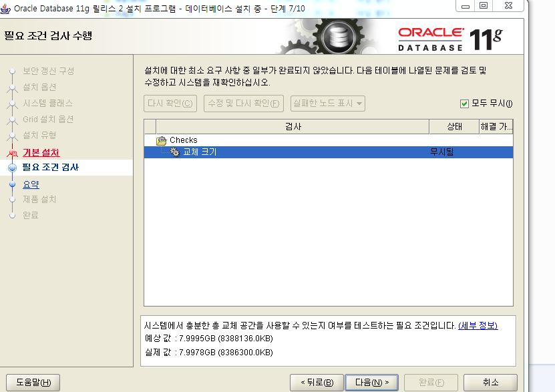Click the 해결 가능 column header
The image size is (555, 392).
tap(496, 126)
